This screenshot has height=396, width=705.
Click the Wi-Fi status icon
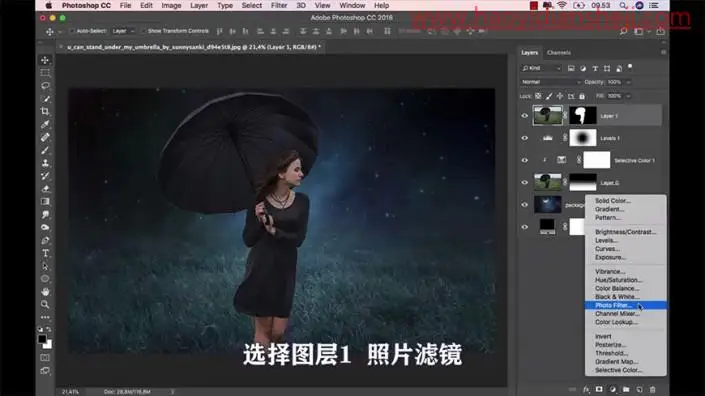pos(562,5)
